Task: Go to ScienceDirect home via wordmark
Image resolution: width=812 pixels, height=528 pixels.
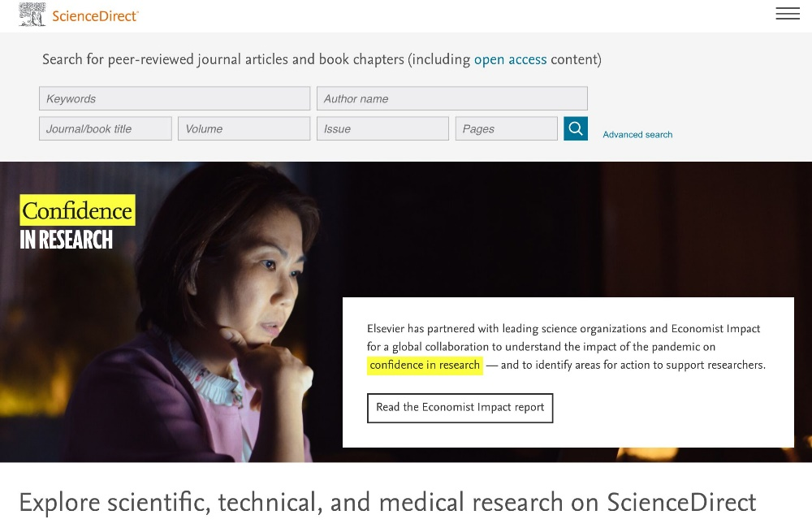Action: [x=95, y=16]
